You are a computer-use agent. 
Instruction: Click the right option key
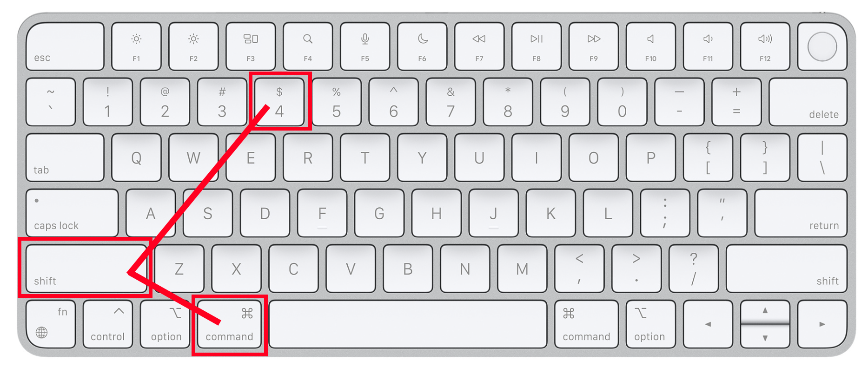pyautogui.click(x=651, y=324)
